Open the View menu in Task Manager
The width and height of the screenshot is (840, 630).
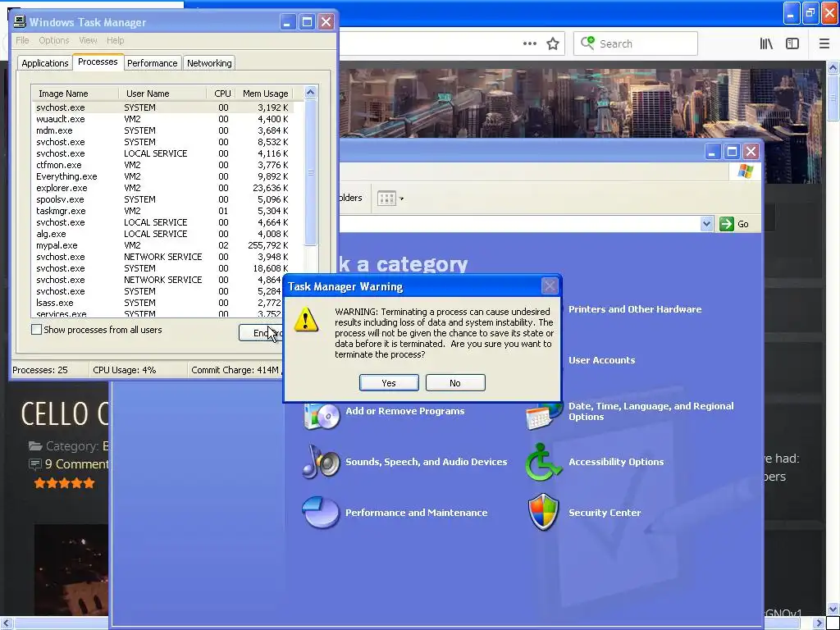pos(88,40)
